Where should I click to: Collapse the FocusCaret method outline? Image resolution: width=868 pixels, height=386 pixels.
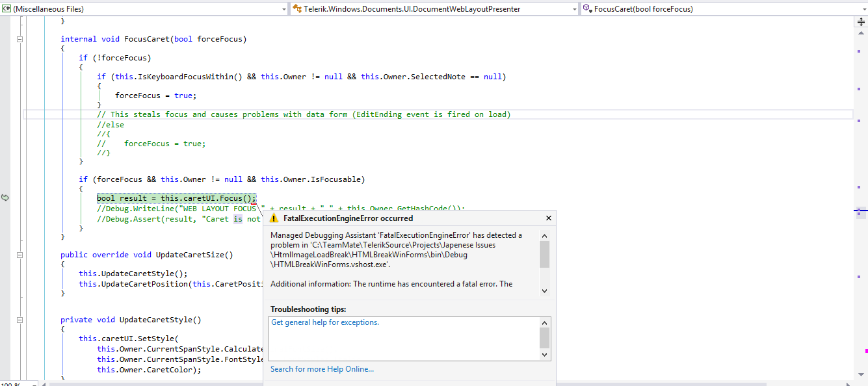coord(20,39)
